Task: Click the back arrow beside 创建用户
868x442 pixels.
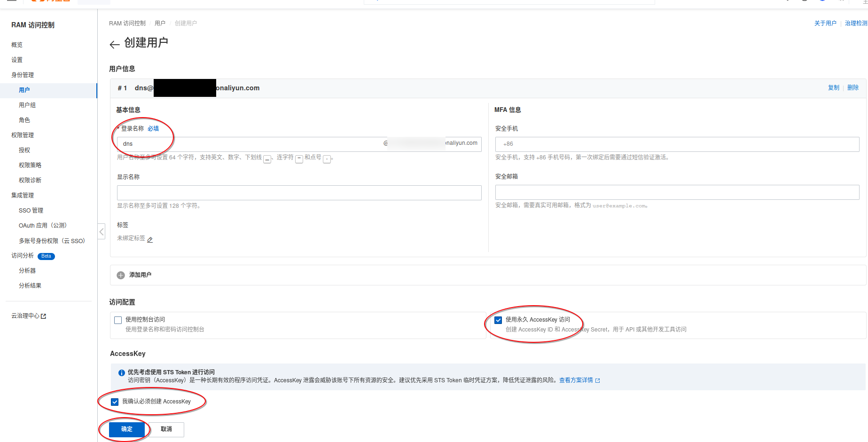Action: 114,45
